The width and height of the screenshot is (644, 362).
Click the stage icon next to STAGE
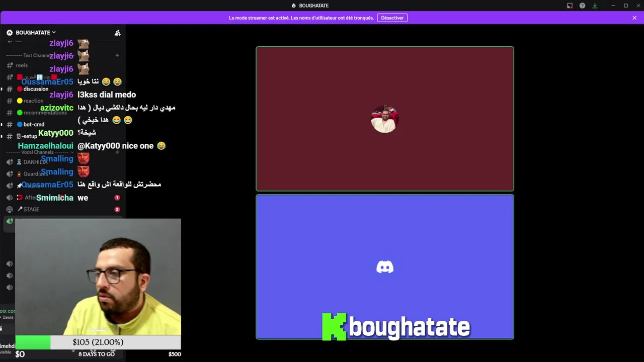pos(10,209)
